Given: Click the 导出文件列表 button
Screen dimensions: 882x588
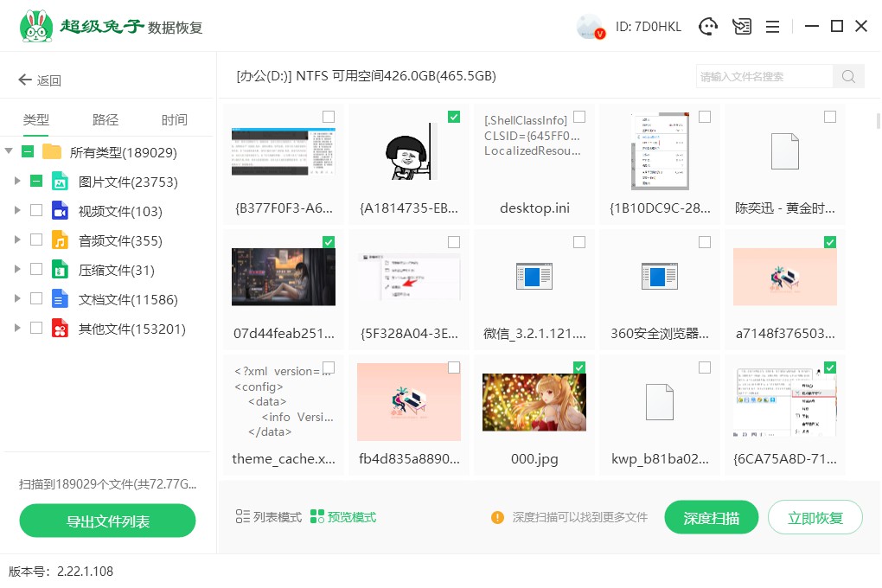Looking at the screenshot, I should coord(107,521).
